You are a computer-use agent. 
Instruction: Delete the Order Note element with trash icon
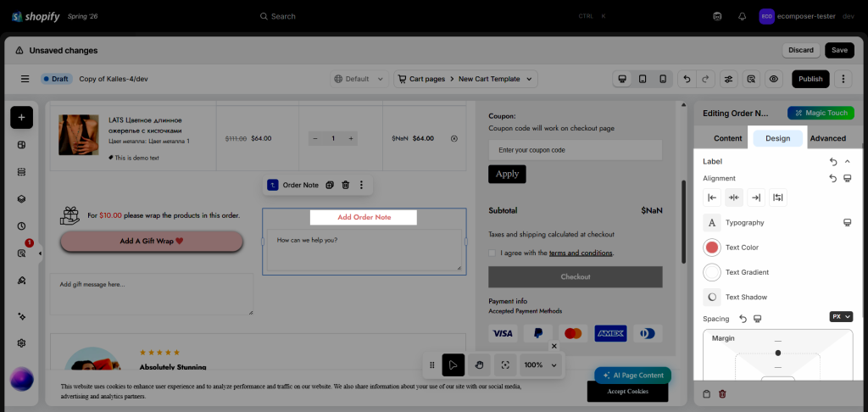pyautogui.click(x=346, y=185)
